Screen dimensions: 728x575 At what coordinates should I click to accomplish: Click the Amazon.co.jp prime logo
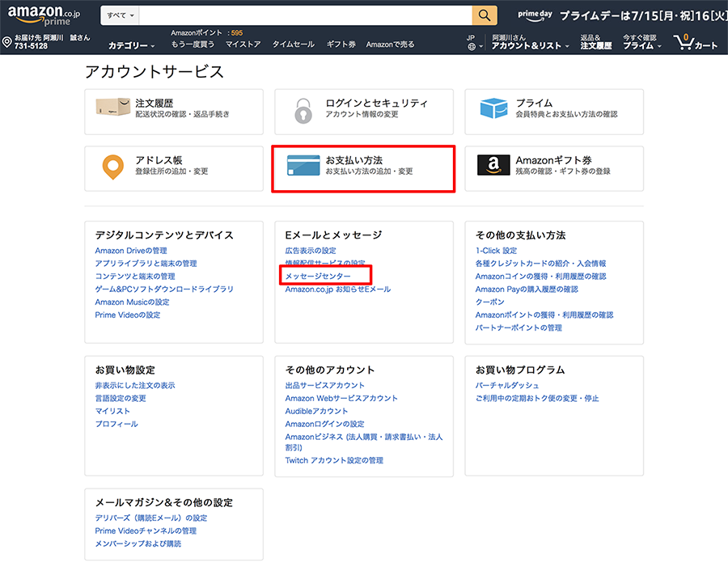click(x=44, y=15)
